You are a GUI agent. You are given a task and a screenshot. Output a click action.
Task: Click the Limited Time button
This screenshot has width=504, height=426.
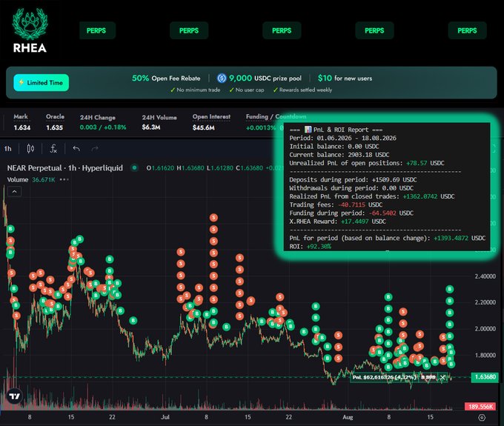click(42, 82)
